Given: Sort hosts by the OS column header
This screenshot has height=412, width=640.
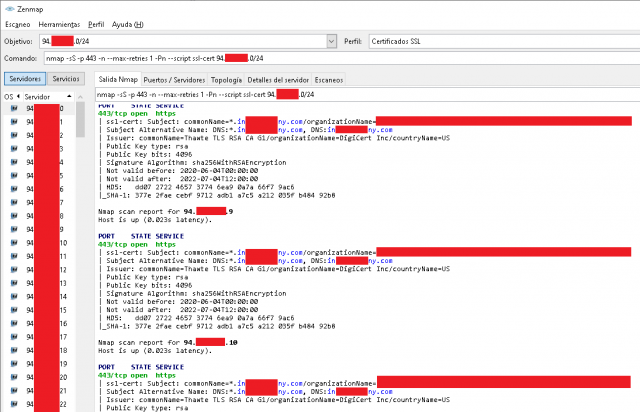Looking at the screenshot, I should [x=12, y=97].
